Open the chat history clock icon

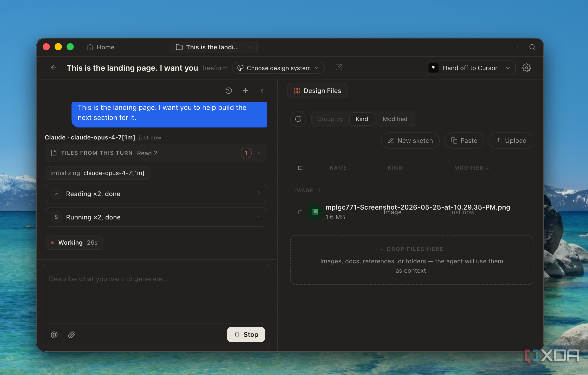pyautogui.click(x=228, y=91)
